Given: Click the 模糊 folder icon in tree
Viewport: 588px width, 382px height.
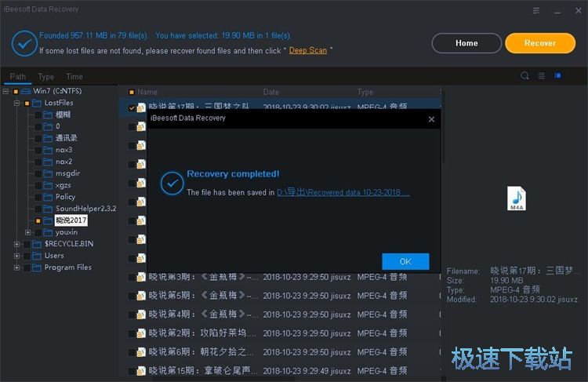Looking at the screenshot, I should (48, 115).
